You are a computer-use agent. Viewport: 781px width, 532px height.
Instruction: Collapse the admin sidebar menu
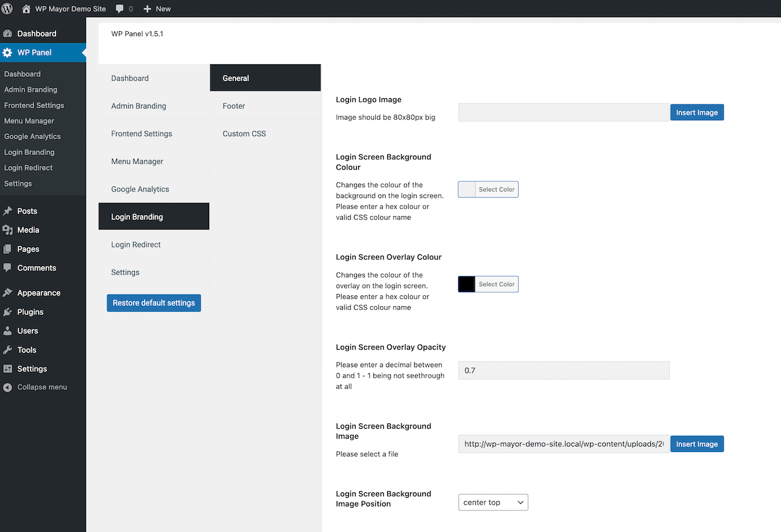(35, 387)
